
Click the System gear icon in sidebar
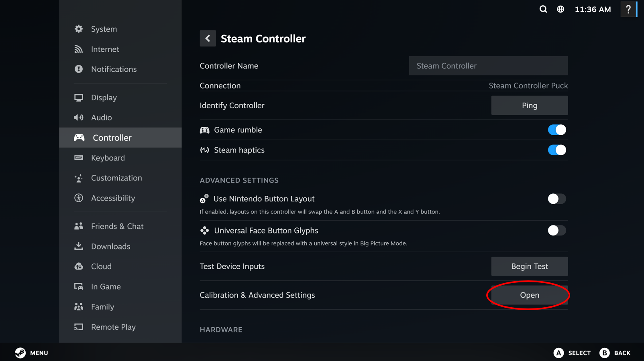(79, 29)
